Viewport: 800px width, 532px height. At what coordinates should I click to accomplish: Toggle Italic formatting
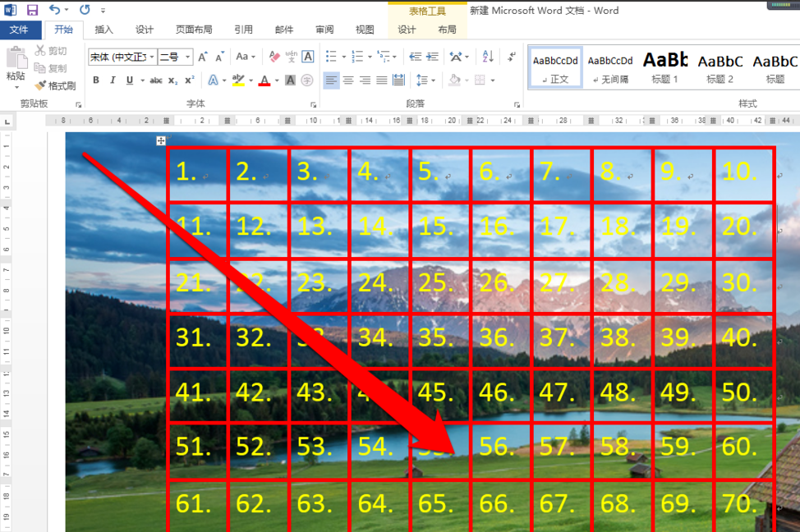113,80
